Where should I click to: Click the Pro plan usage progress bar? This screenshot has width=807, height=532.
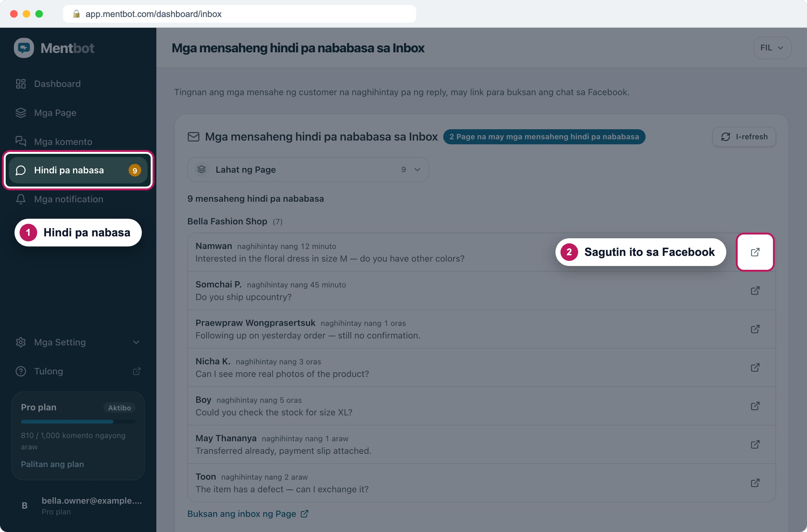point(78,422)
